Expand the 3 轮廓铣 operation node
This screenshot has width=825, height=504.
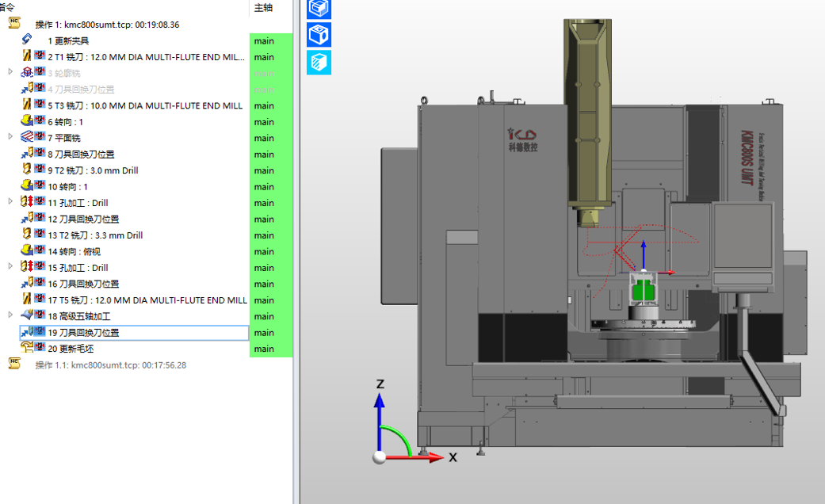pos(10,71)
